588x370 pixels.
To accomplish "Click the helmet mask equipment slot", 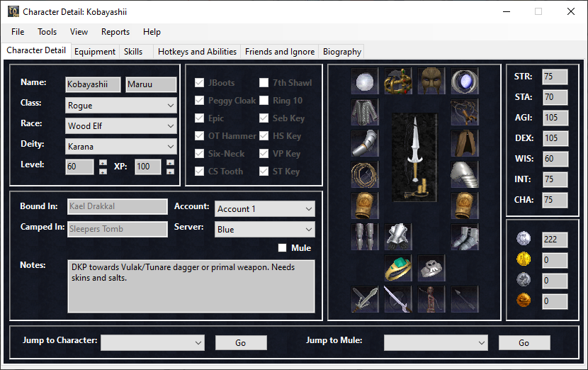I will click(431, 81).
